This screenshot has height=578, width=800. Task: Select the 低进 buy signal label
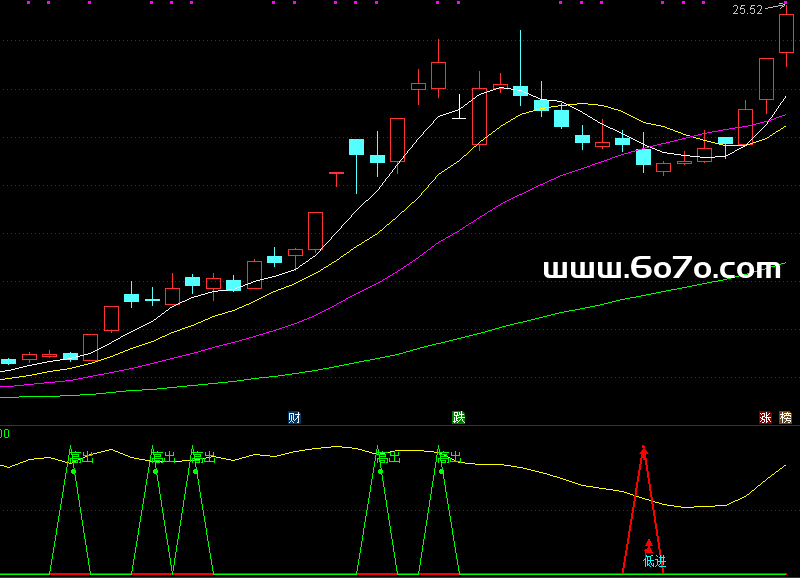(654, 561)
